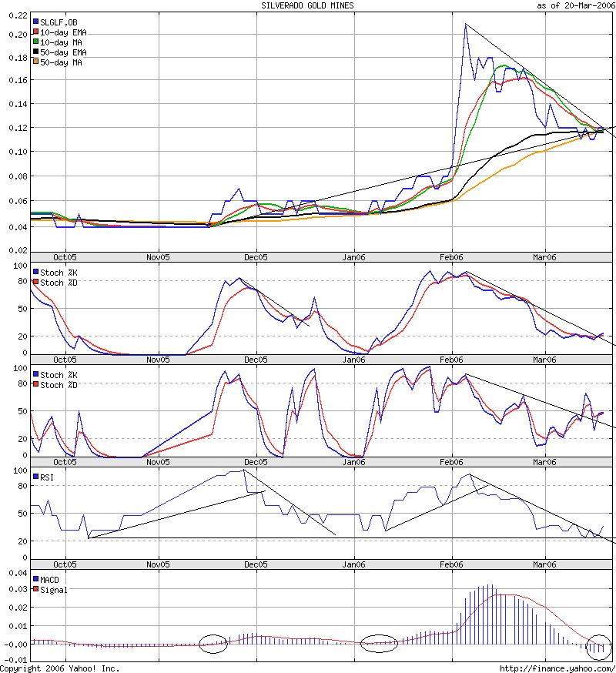Click Feb06 on the price chart date axis
This screenshot has width=616, height=673.
point(451,257)
